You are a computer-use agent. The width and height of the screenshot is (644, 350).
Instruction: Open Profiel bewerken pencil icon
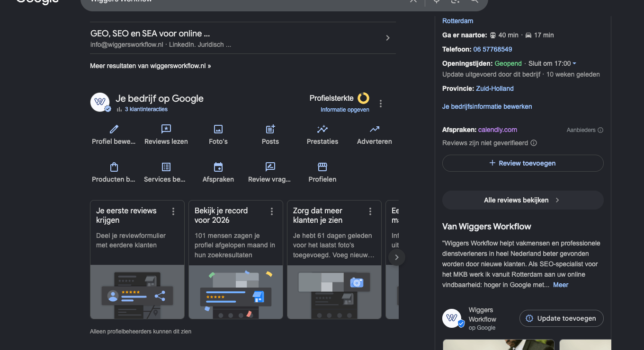tap(114, 129)
